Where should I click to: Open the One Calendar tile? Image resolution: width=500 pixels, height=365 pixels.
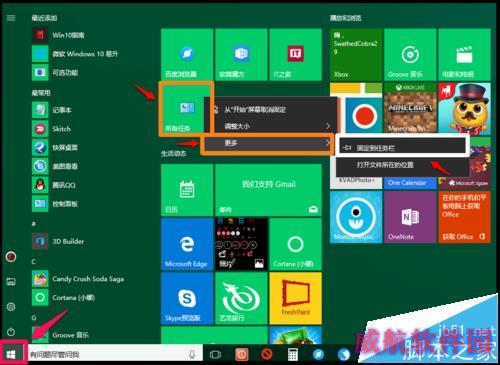pyautogui.click(x=410, y=183)
